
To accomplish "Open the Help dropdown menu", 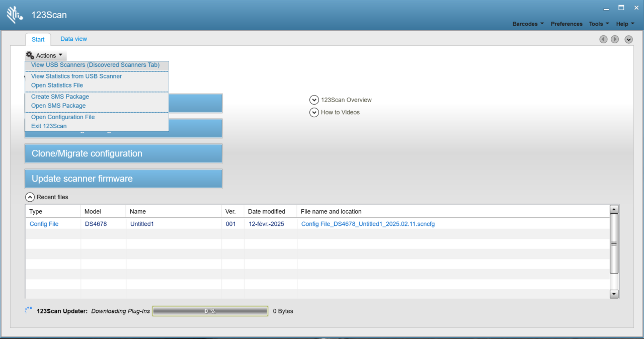I will 625,24.
